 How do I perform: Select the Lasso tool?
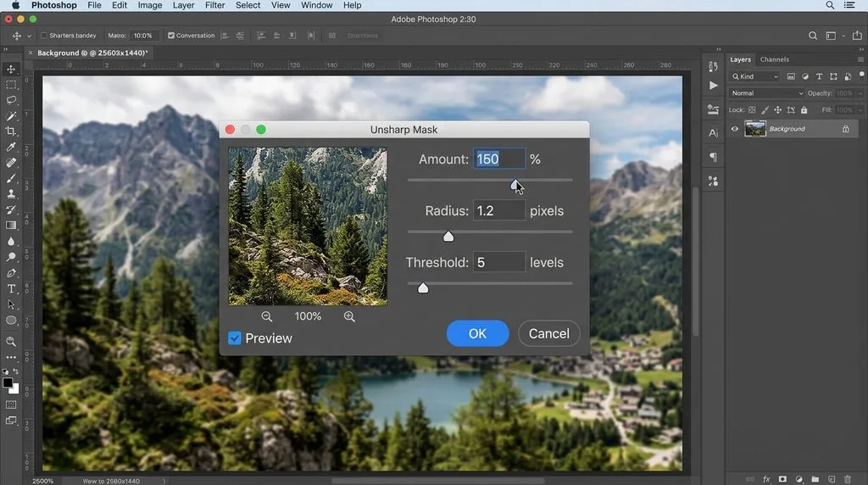tap(11, 100)
